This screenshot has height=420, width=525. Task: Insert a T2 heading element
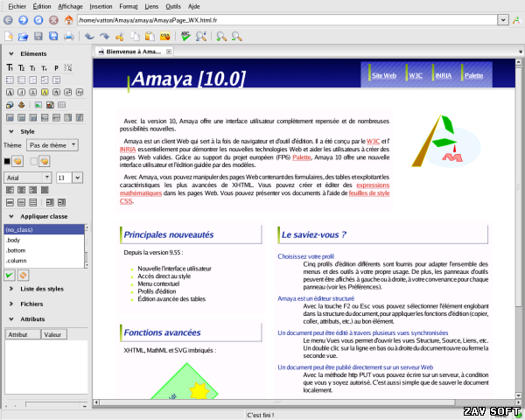coord(21,68)
